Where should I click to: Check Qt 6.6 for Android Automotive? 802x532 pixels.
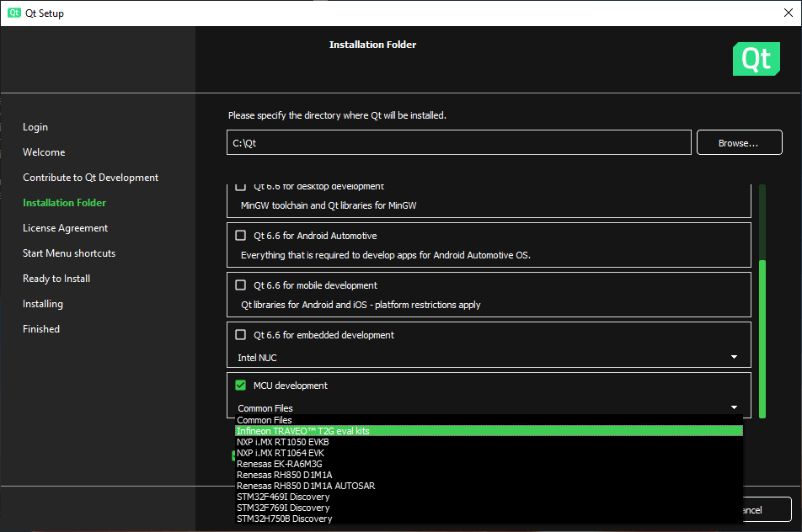click(240, 236)
